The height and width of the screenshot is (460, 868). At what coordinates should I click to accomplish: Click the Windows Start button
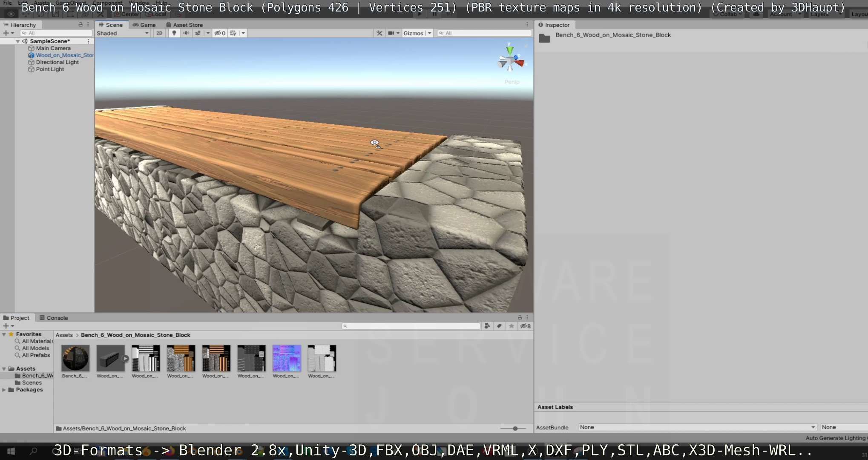click(x=11, y=451)
